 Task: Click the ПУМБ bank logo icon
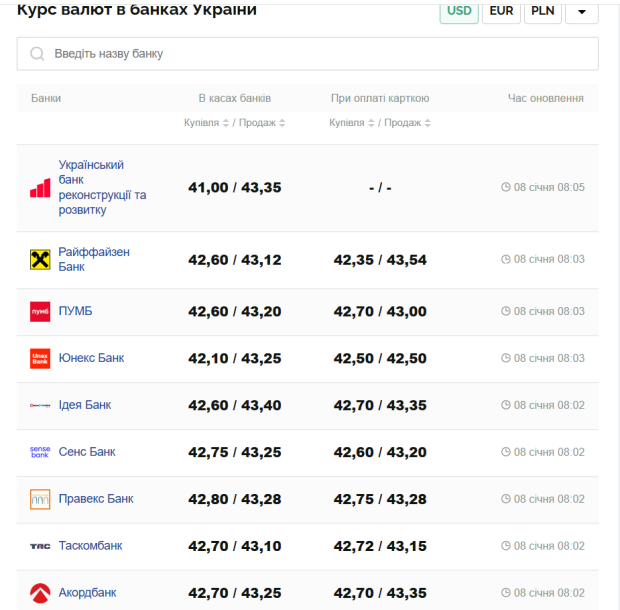point(40,312)
